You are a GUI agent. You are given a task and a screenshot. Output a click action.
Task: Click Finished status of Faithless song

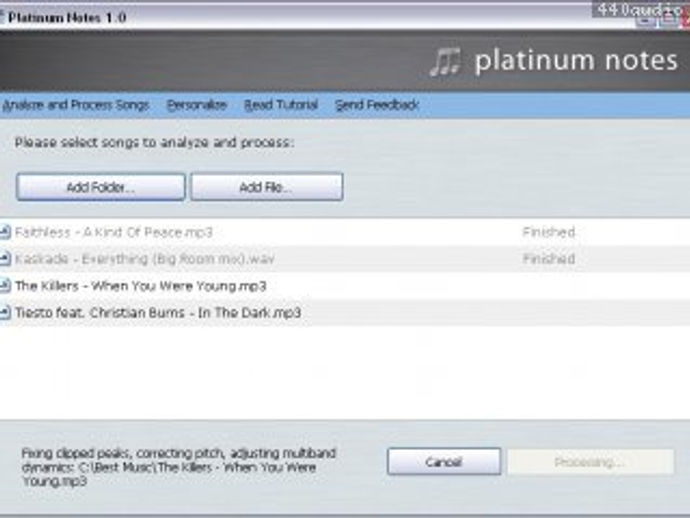point(549,232)
